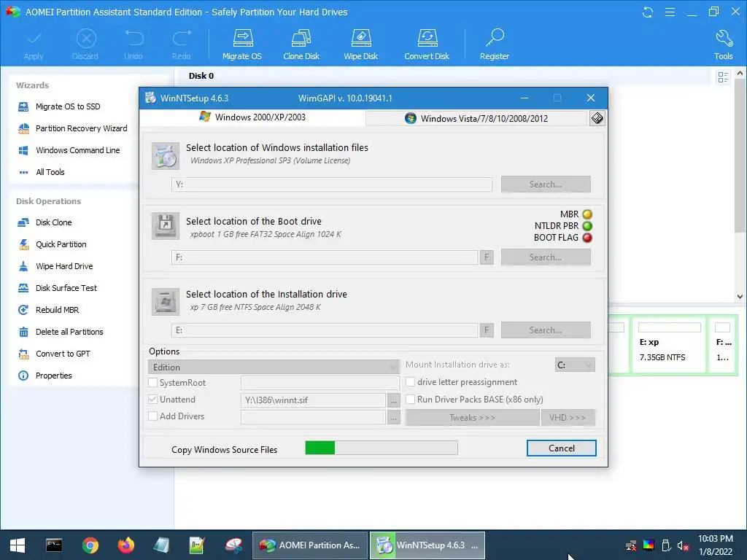747x560 pixels.
Task: Select the E: xp partition block
Action: (669, 346)
